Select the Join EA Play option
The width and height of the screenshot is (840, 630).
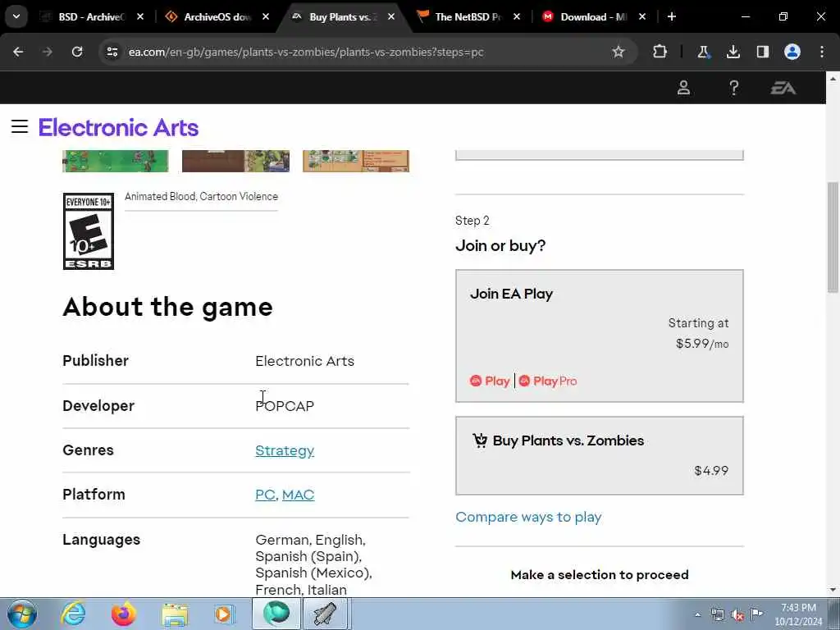click(x=600, y=336)
